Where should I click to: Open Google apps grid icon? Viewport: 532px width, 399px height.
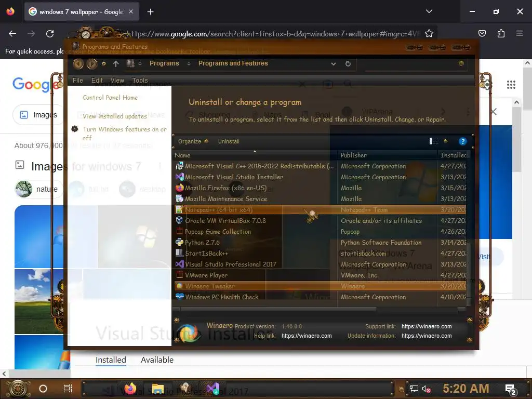[x=511, y=85]
